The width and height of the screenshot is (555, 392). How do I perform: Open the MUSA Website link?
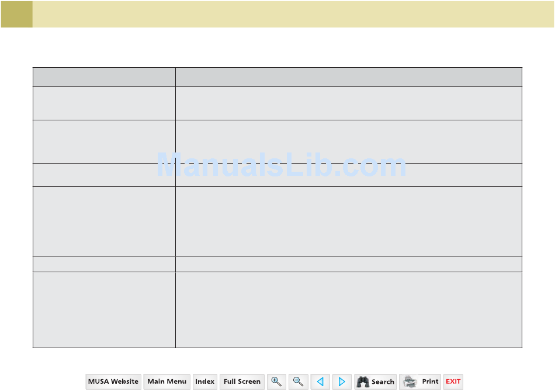(x=113, y=381)
